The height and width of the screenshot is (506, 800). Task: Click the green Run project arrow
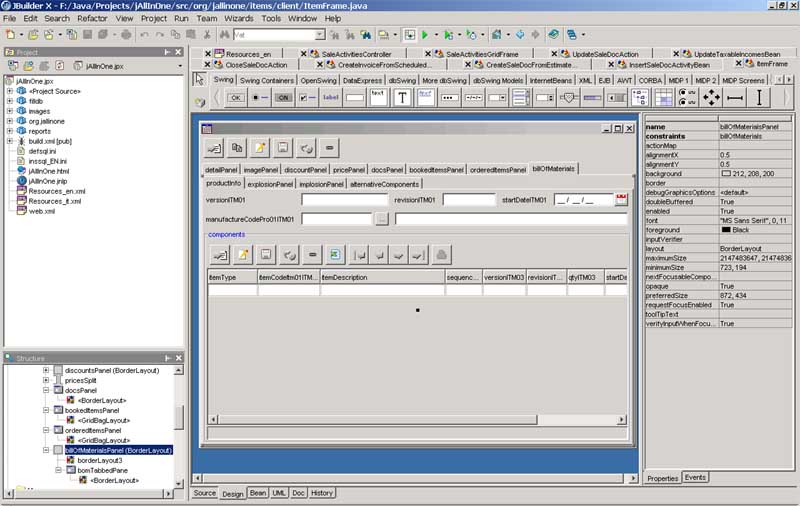(x=424, y=35)
